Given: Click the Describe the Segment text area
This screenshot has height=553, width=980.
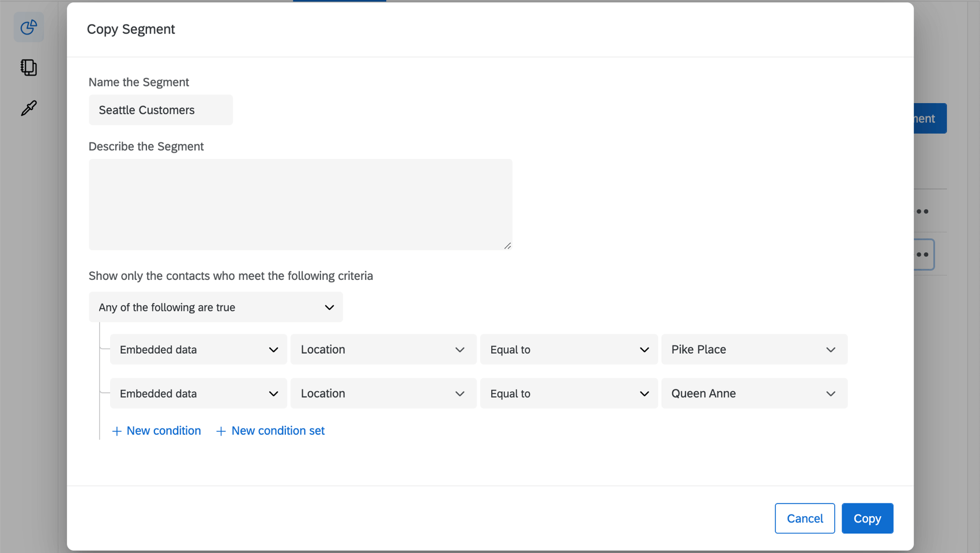Looking at the screenshot, I should click(x=300, y=204).
